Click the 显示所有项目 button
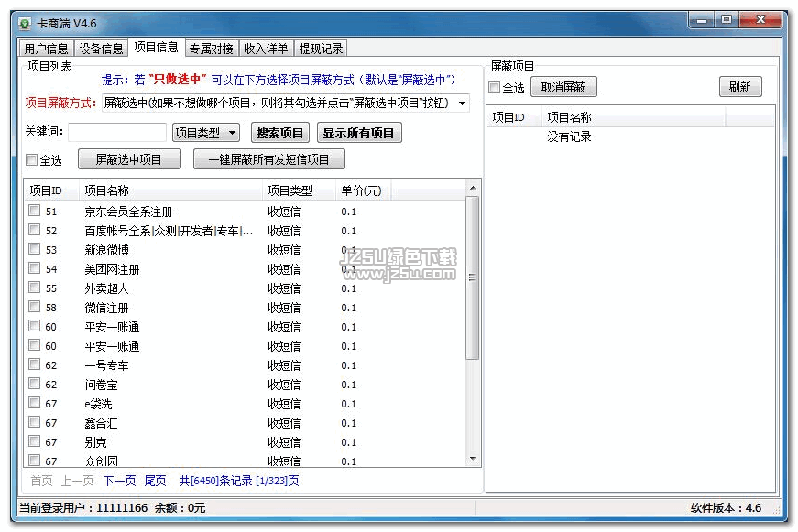 click(359, 133)
